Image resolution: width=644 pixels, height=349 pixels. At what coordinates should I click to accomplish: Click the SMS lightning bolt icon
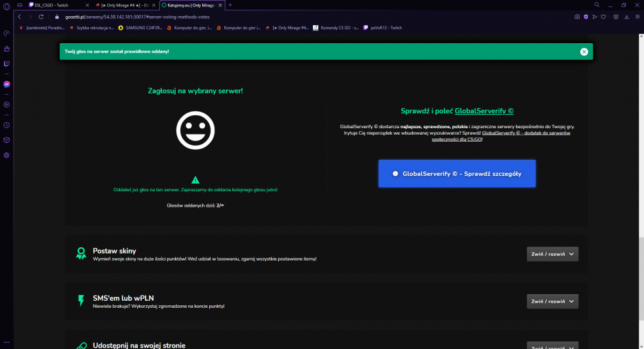[x=81, y=301]
